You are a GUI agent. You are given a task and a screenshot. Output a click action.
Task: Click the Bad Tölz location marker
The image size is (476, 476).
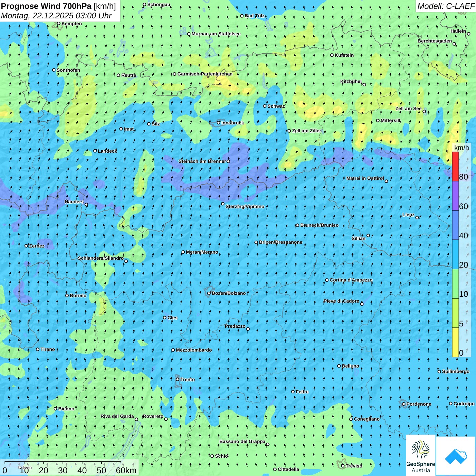[242, 16]
